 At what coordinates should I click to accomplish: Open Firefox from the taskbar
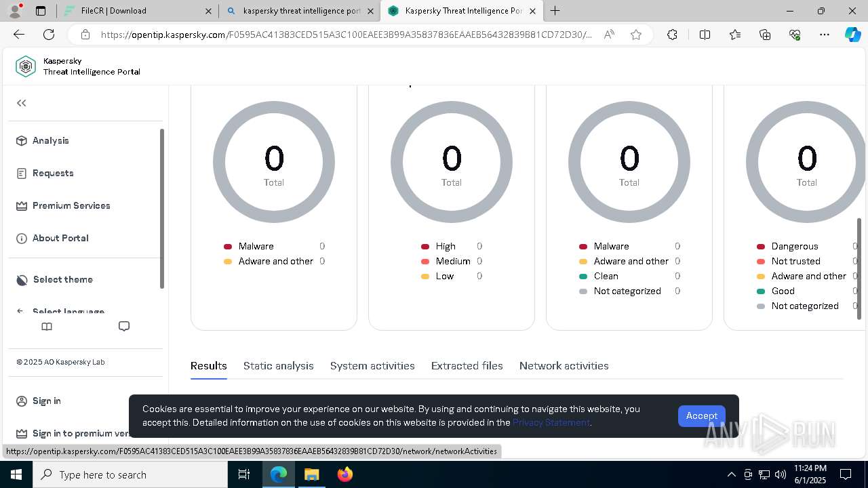coord(344,474)
